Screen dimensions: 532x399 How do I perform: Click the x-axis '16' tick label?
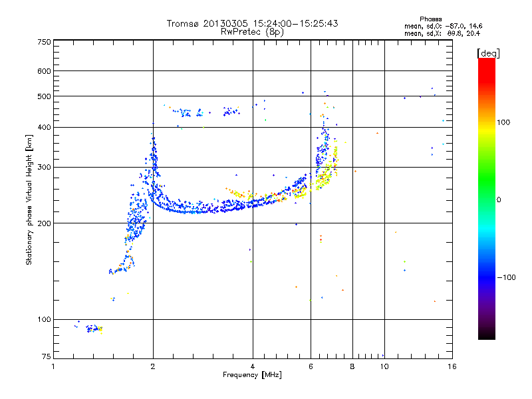click(452, 366)
